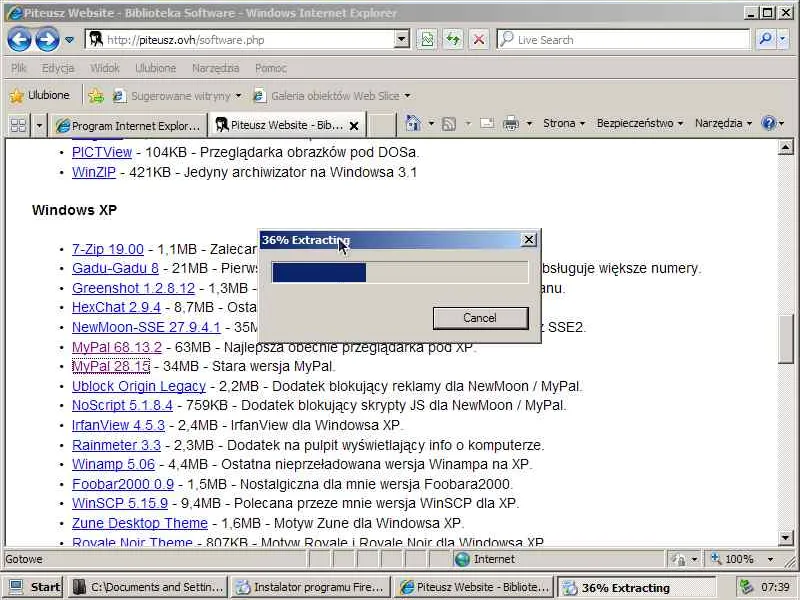Open the WinZIP download link
This screenshot has height=600, width=800.
(94, 172)
